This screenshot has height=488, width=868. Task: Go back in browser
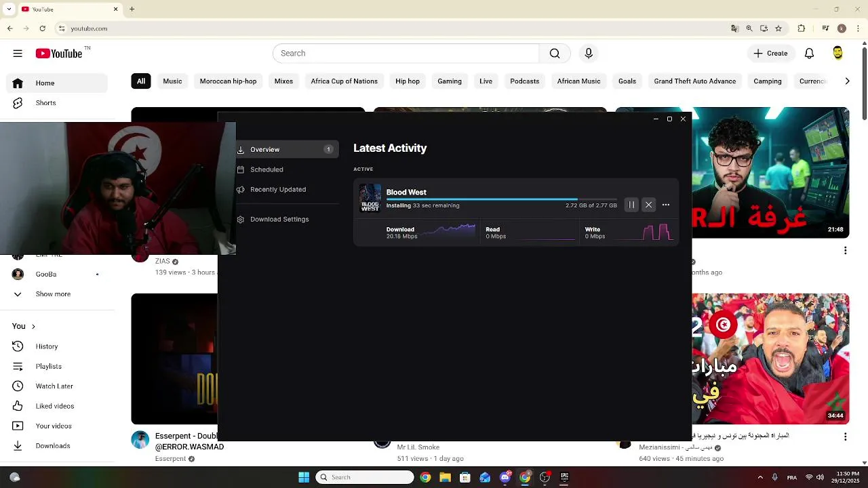pos(10,28)
